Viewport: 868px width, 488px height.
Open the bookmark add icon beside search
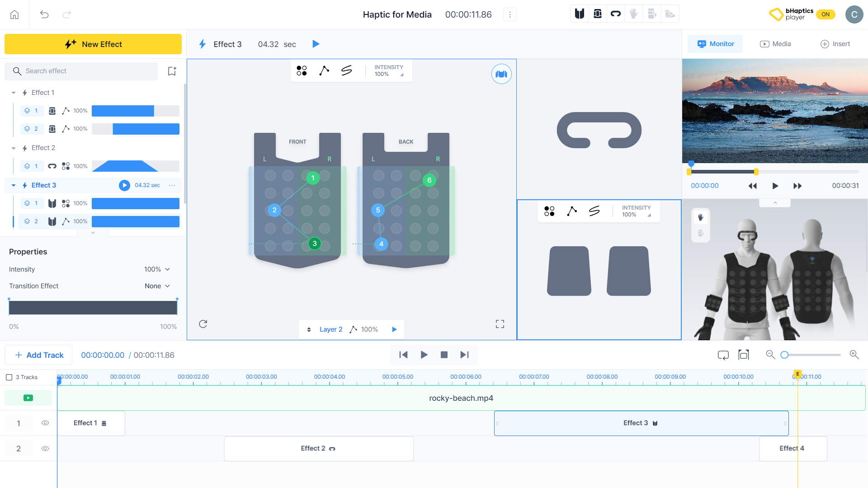click(x=172, y=71)
